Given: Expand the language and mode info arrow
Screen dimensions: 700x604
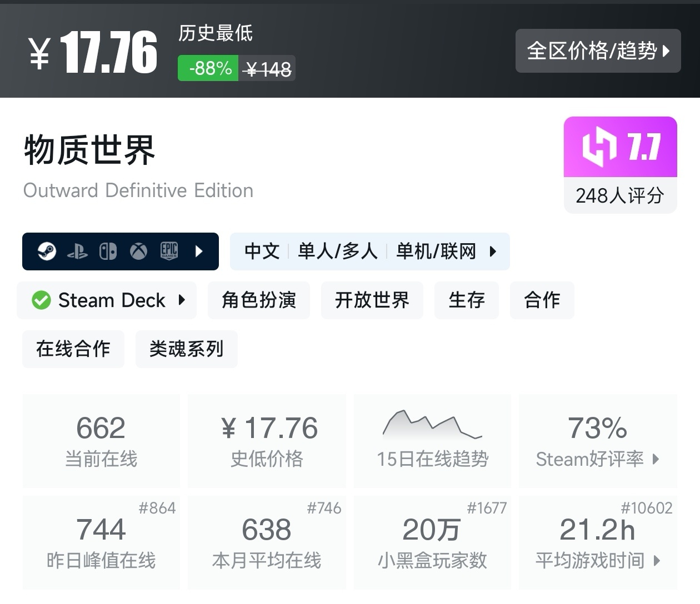Looking at the screenshot, I should click(493, 251).
